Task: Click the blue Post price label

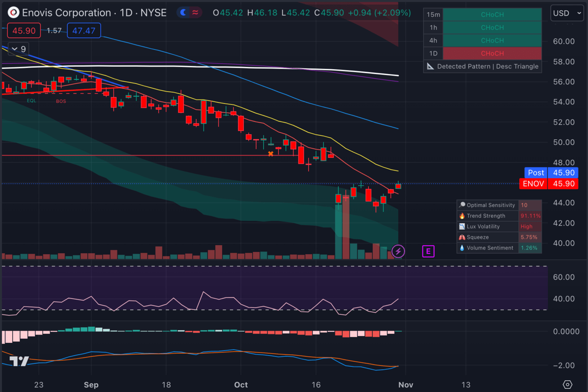Action: pos(551,173)
